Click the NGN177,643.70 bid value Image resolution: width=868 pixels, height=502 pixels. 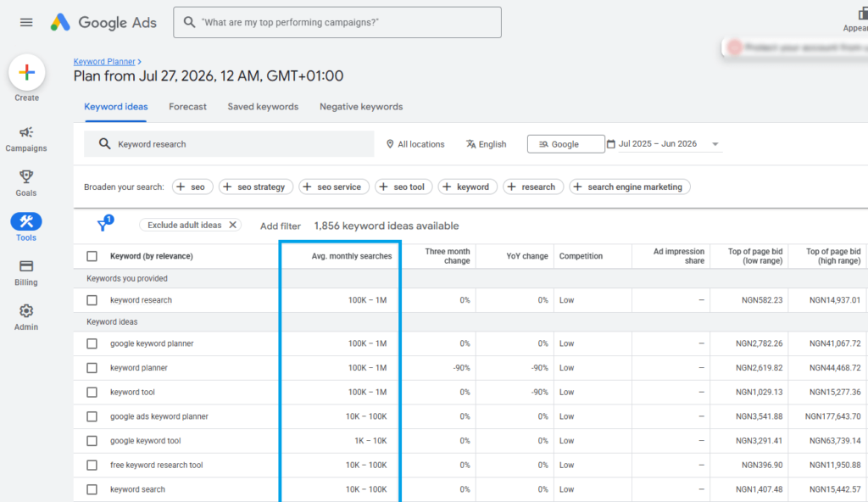832,416
